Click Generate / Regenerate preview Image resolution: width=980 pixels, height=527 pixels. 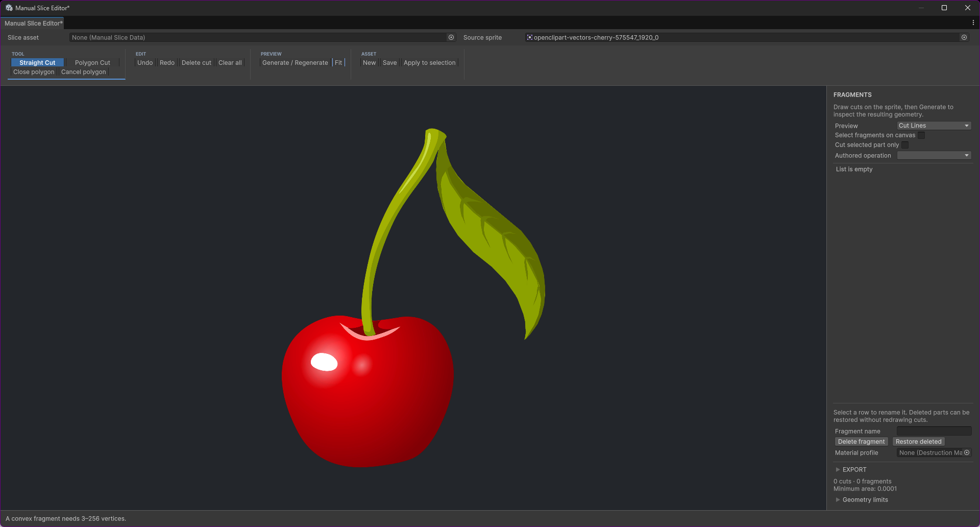click(295, 62)
